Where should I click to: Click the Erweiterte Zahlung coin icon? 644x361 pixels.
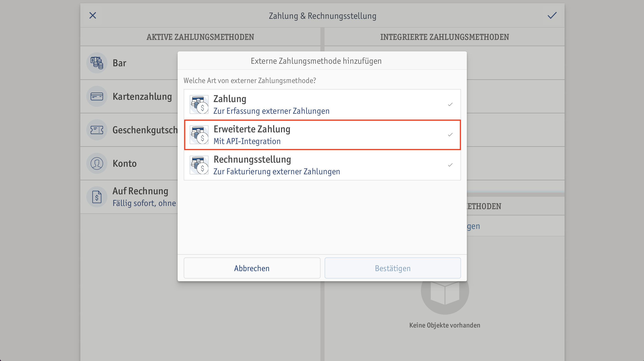click(x=199, y=135)
